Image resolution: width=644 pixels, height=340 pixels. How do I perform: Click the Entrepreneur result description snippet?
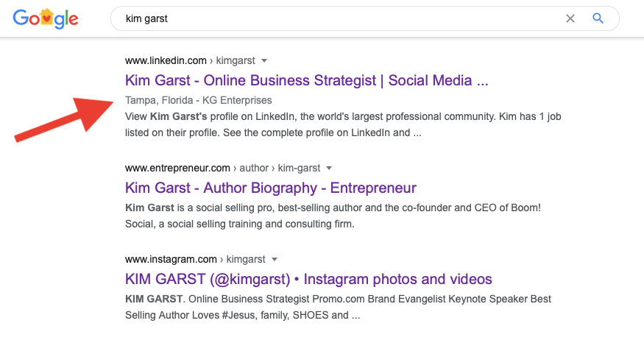click(x=333, y=216)
